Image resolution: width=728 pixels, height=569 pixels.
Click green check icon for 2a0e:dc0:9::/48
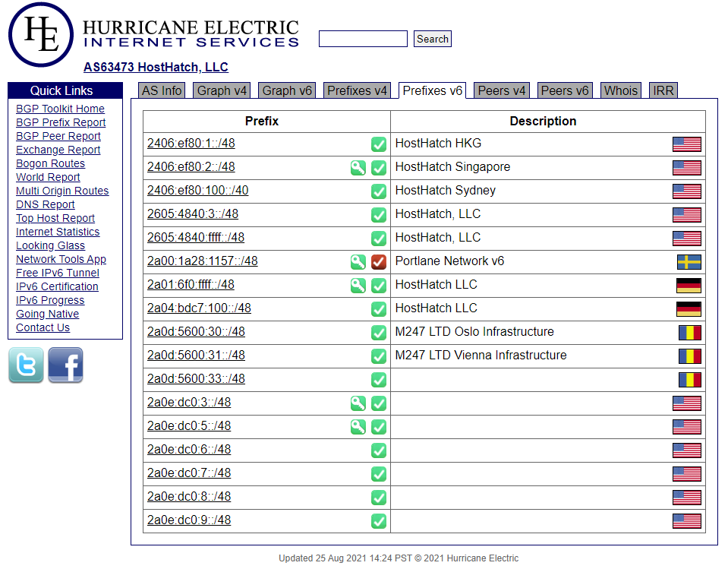pos(379,521)
